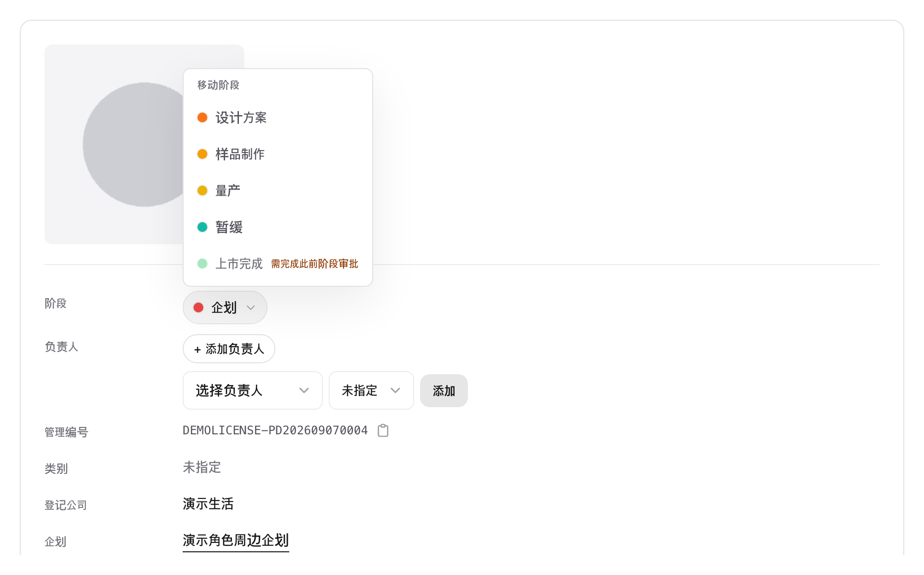
Task: Click the 负责人 field label
Action: (x=61, y=347)
